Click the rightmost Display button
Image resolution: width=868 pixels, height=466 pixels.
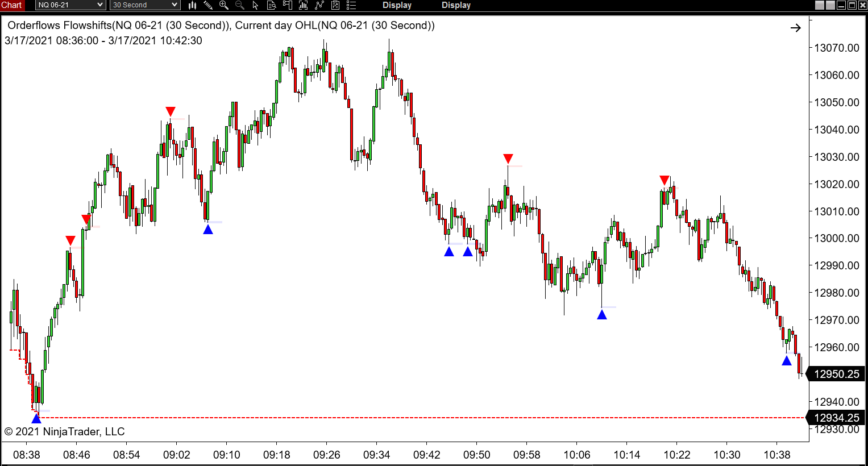pyautogui.click(x=456, y=5)
